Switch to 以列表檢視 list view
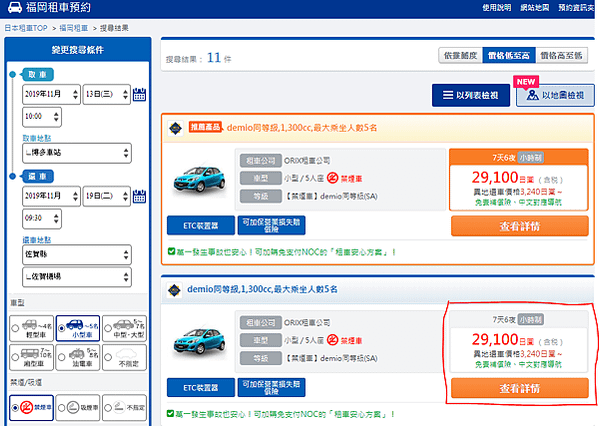The height and width of the screenshot is (426, 599). (471, 95)
